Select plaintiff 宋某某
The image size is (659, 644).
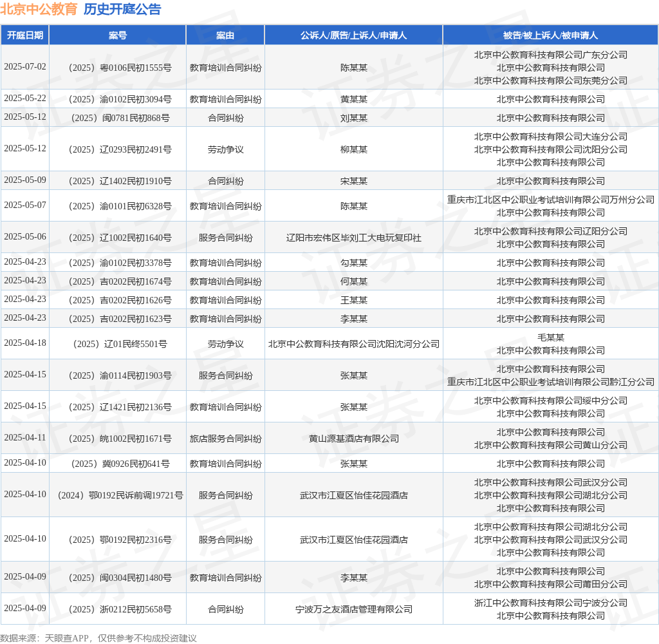pyautogui.click(x=354, y=181)
